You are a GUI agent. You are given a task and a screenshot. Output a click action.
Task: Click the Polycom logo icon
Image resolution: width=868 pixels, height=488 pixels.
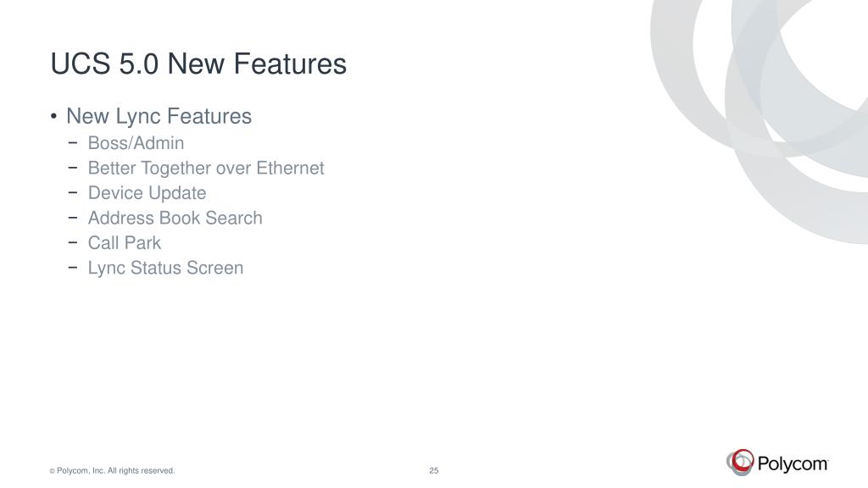[740, 462]
